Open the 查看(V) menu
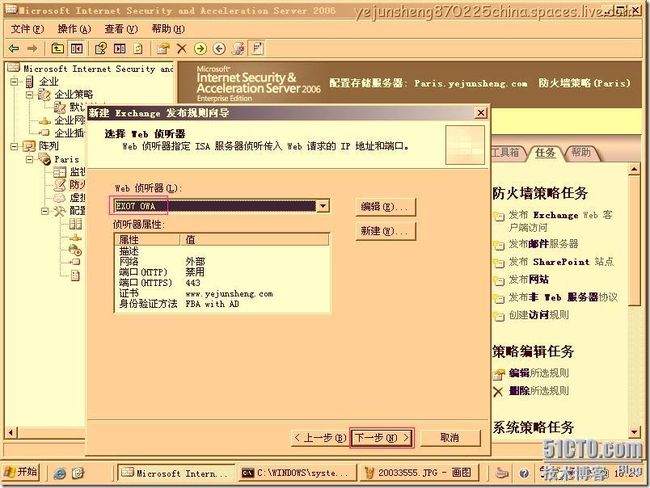This screenshot has width=650, height=488. pyautogui.click(x=121, y=29)
